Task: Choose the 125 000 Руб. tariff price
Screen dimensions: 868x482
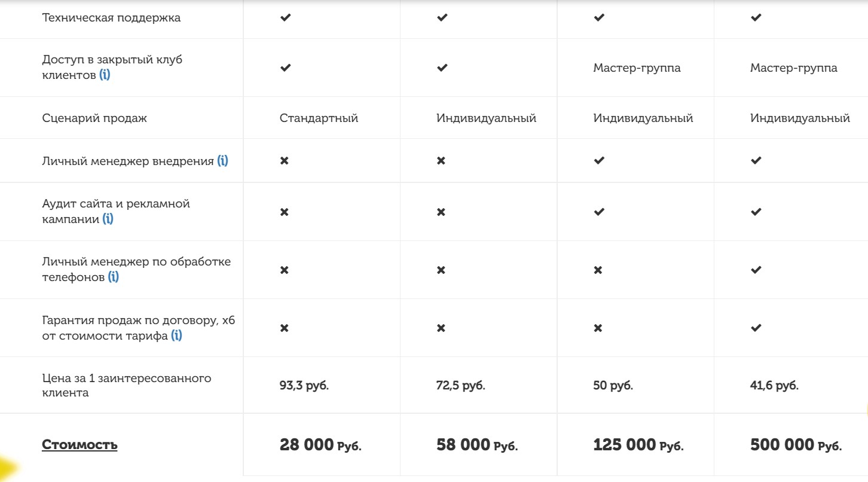Action: [638, 444]
